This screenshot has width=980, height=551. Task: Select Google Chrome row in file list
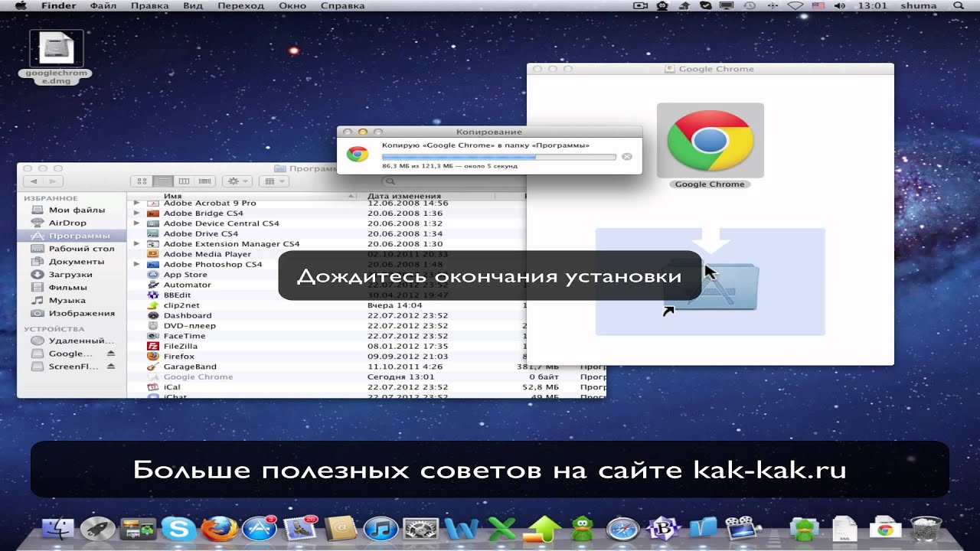tap(366, 377)
